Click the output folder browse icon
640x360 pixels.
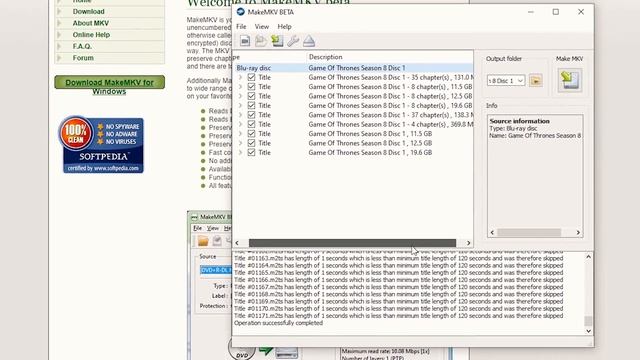pos(536,80)
